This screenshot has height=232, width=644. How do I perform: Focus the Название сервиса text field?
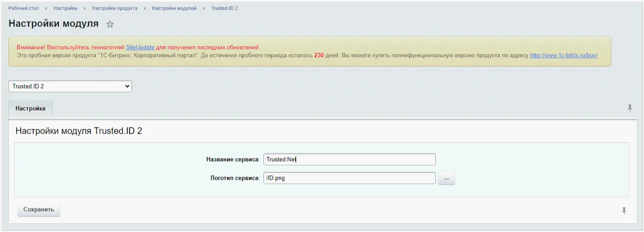tap(349, 159)
